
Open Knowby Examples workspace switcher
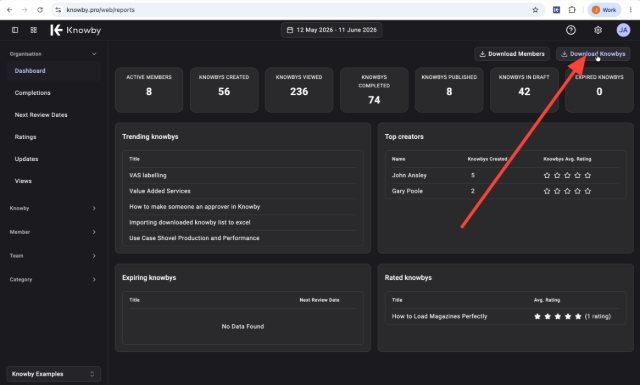pyautogui.click(x=53, y=374)
